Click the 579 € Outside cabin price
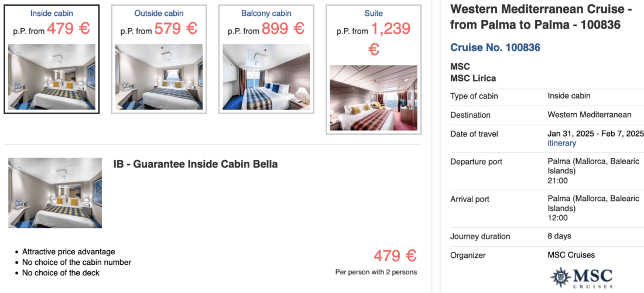The image size is (644, 293). click(x=176, y=29)
